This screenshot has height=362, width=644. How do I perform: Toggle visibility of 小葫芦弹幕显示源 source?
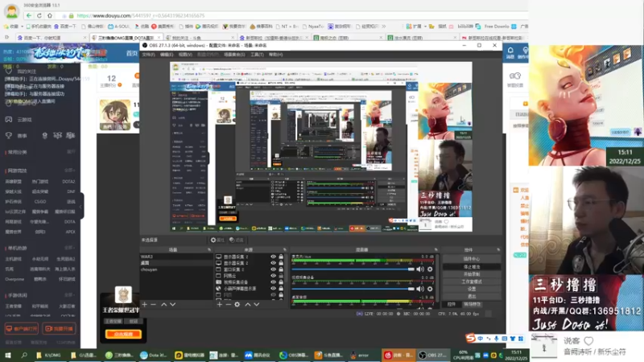273,289
